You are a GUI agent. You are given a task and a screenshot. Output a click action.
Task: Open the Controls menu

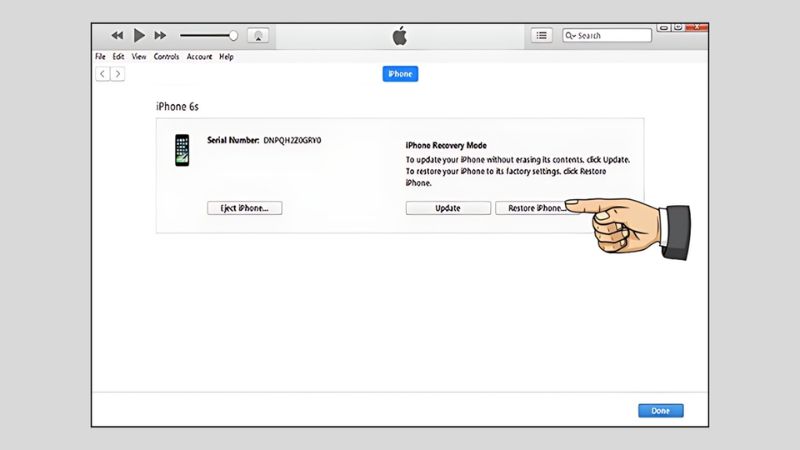[x=166, y=57]
